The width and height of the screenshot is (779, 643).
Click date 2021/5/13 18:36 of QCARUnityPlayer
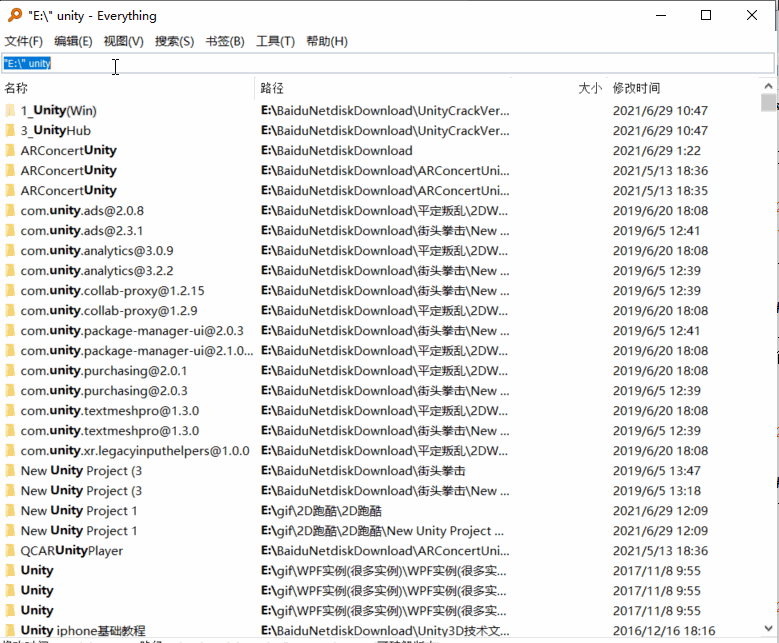660,551
